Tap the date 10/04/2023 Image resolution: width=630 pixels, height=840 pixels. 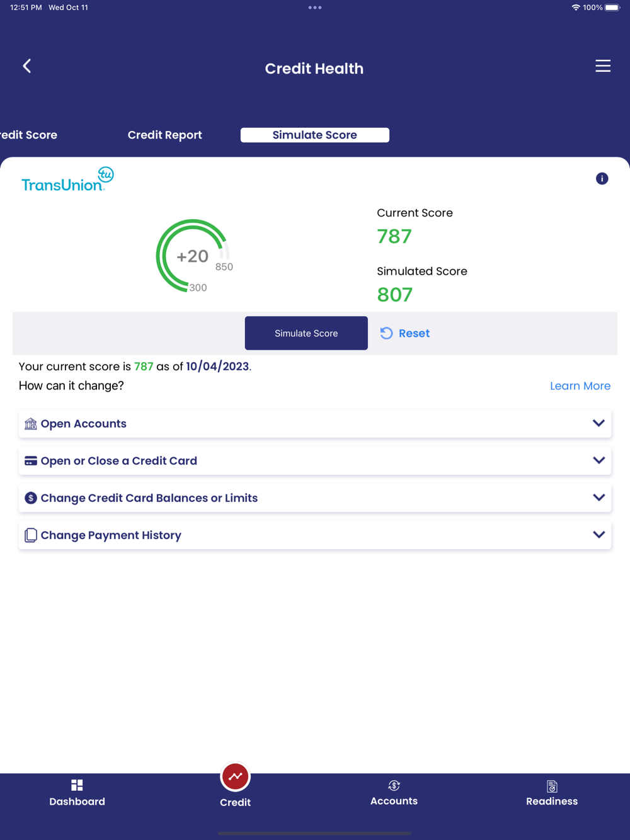[x=217, y=366]
